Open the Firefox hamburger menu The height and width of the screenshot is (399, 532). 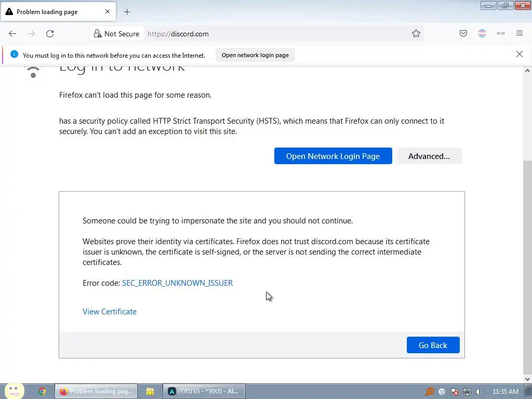[x=520, y=33]
